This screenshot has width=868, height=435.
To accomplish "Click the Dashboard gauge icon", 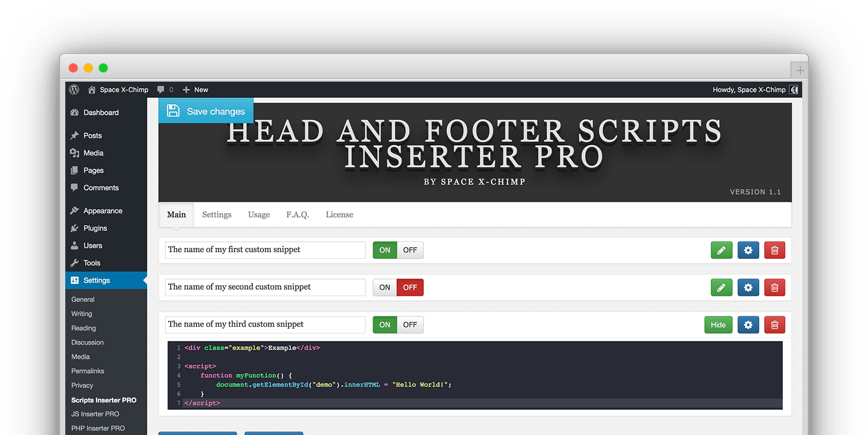I will (75, 113).
